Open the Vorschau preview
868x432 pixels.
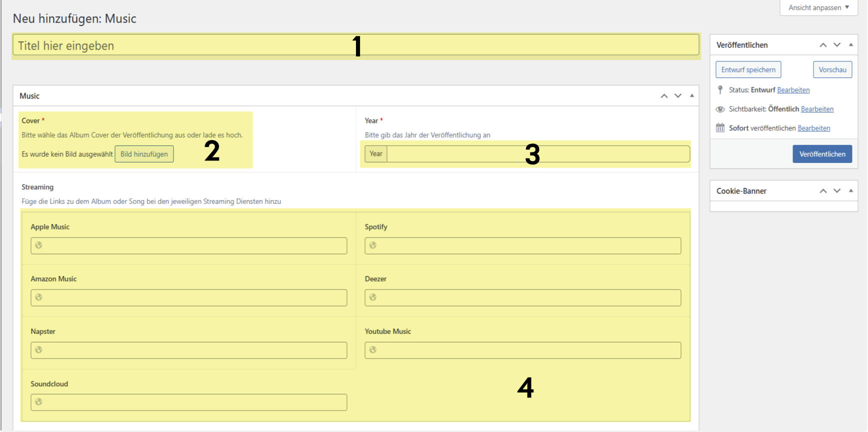click(832, 70)
